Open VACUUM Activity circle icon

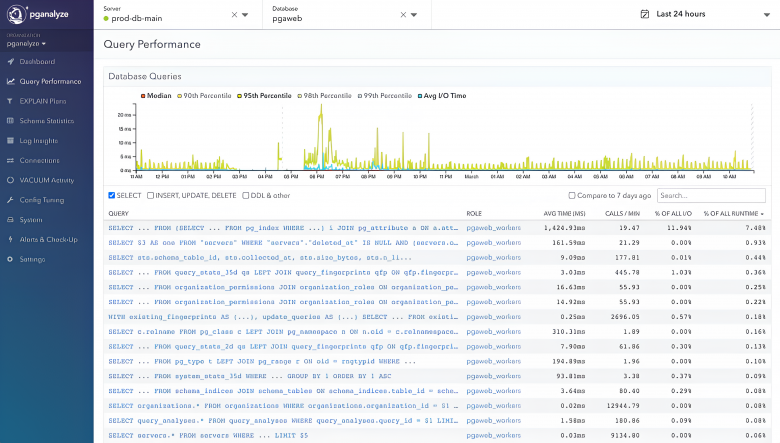[10, 180]
